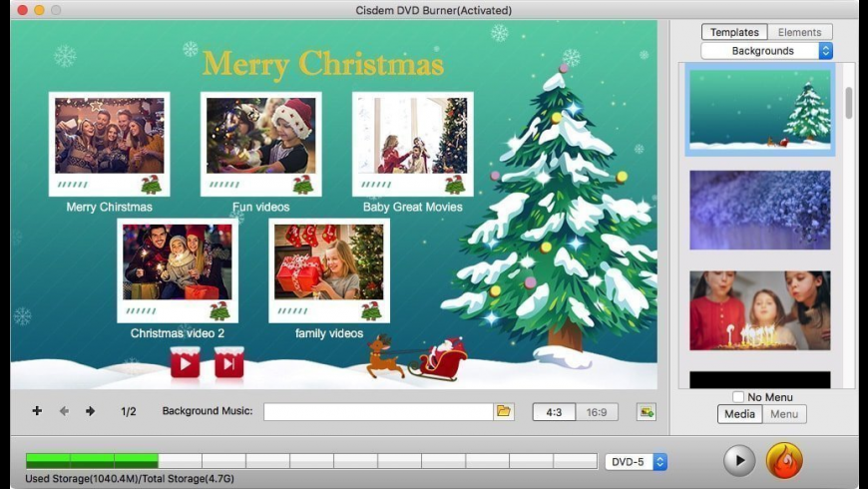This screenshot has width=868, height=489.
Task: Browse background music folder icon
Action: (x=504, y=411)
